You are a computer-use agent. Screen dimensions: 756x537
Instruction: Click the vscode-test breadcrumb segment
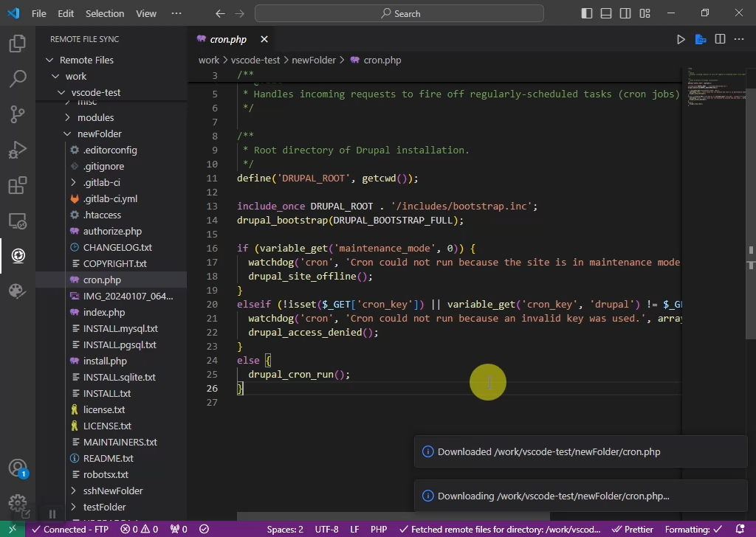(x=255, y=60)
